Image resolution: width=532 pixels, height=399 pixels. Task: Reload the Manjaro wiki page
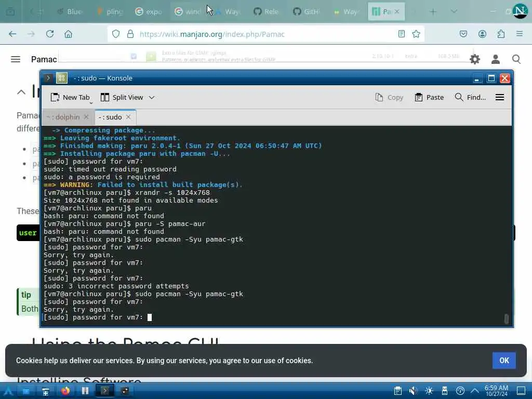(50, 34)
